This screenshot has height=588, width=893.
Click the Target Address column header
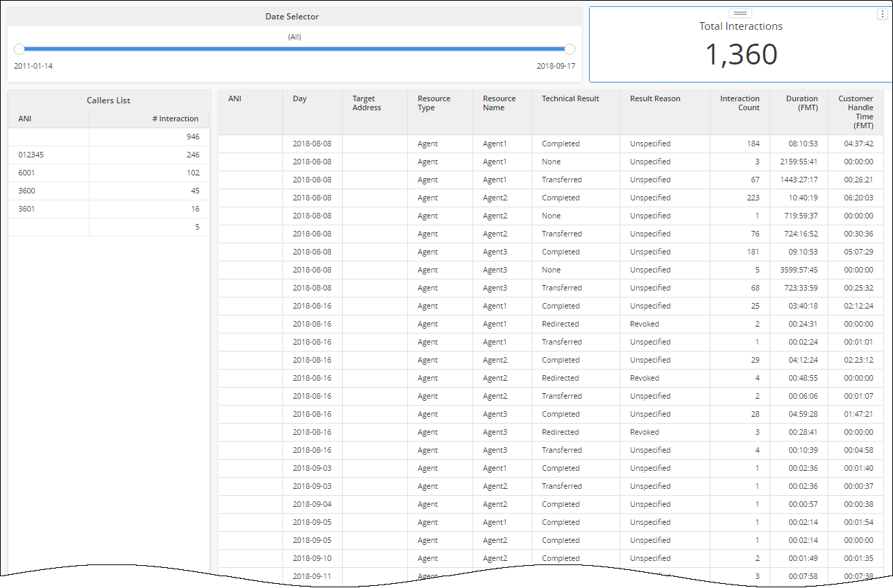pyautogui.click(x=366, y=103)
